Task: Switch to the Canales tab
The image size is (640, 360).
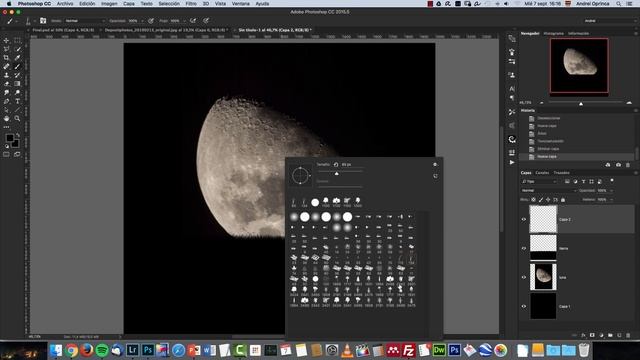Action: (542, 173)
